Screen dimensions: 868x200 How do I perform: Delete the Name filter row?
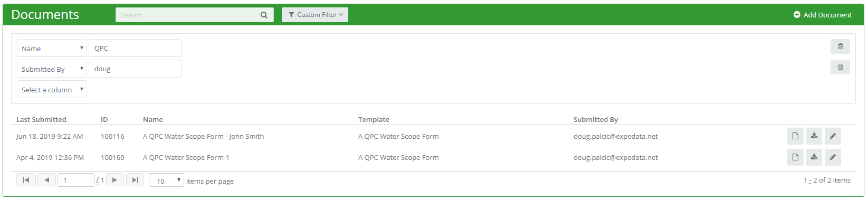pyautogui.click(x=840, y=46)
